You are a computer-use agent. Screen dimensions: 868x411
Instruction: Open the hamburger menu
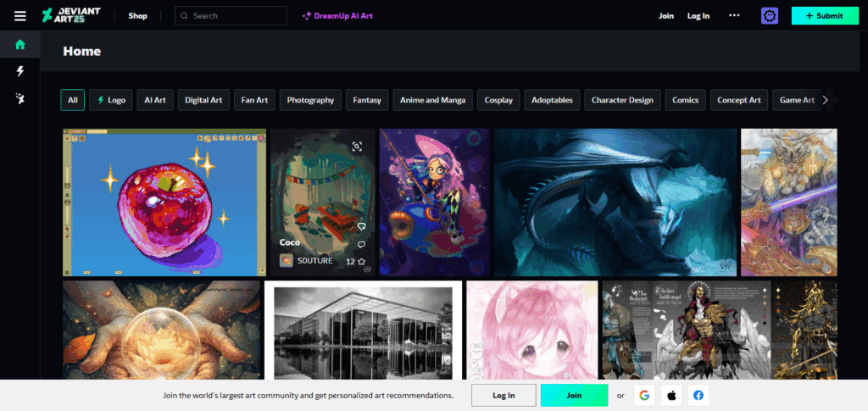[x=20, y=15]
